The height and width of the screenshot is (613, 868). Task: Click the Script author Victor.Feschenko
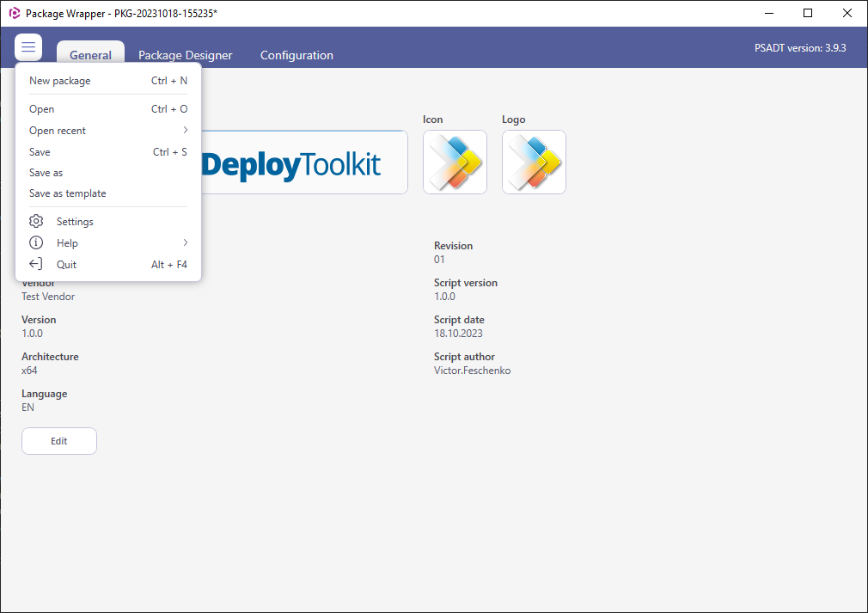pyautogui.click(x=472, y=371)
